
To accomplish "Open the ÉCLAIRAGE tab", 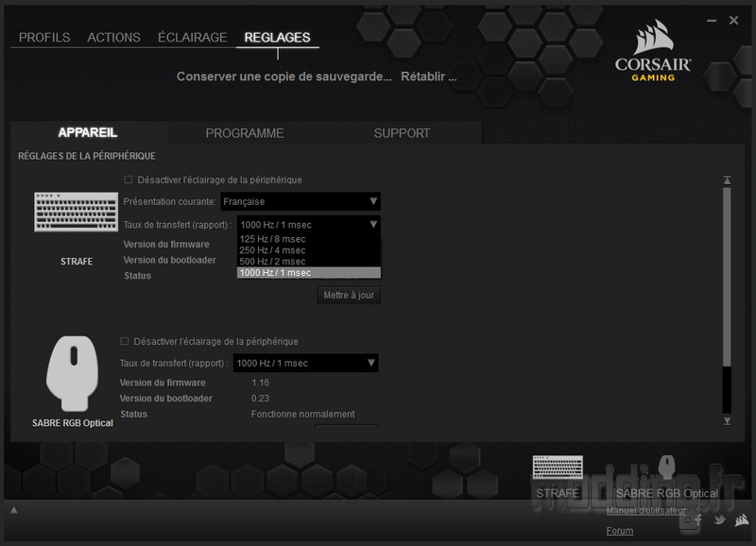I will 193,37.
